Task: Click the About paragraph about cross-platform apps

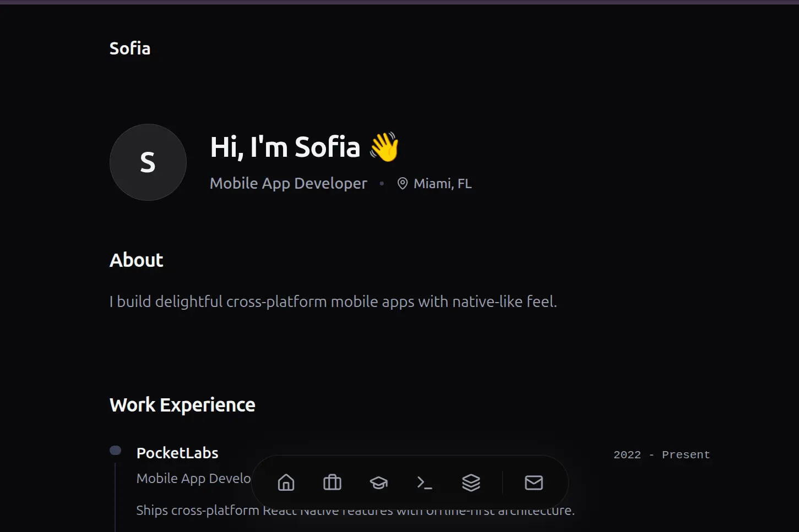Action: point(333,301)
